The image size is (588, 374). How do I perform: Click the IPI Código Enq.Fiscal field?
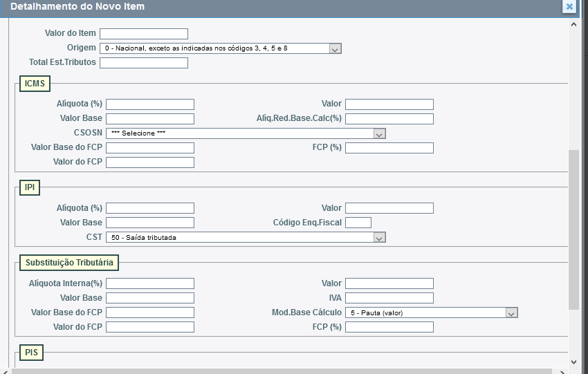point(358,223)
